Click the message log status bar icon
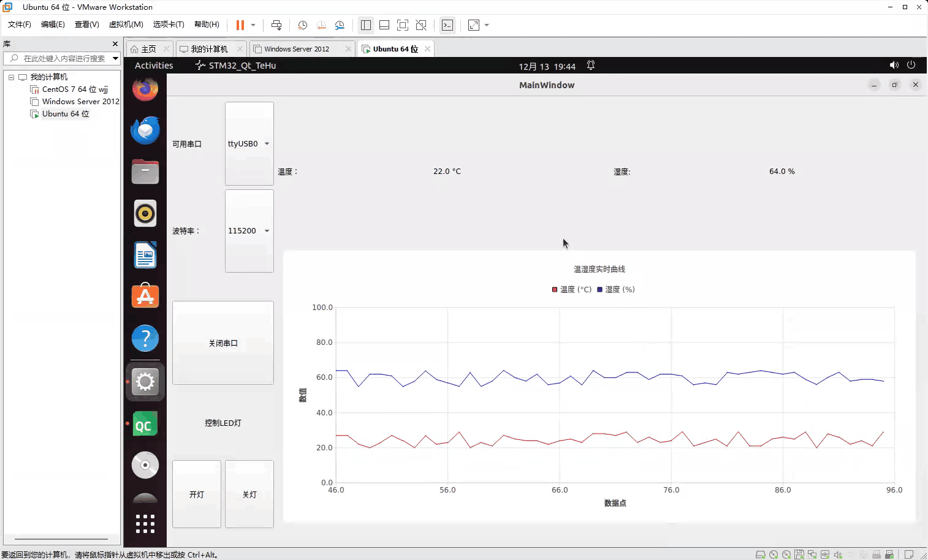 [x=909, y=554]
